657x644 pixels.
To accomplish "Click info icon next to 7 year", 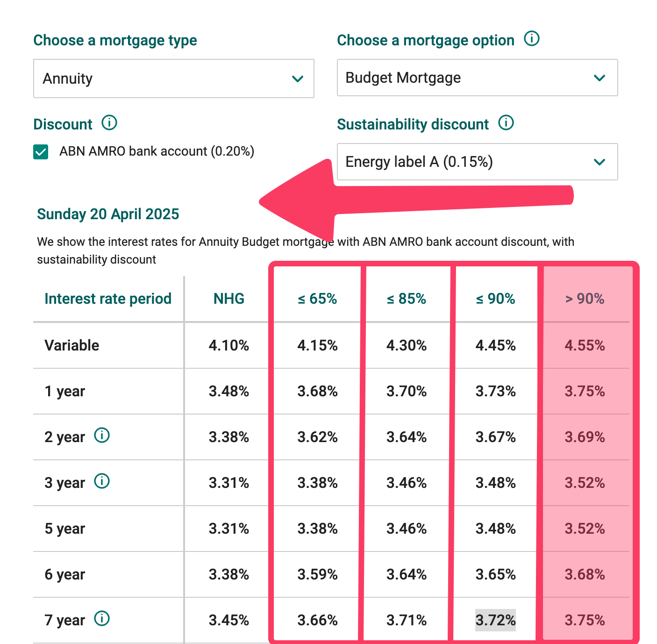I will [x=102, y=619].
